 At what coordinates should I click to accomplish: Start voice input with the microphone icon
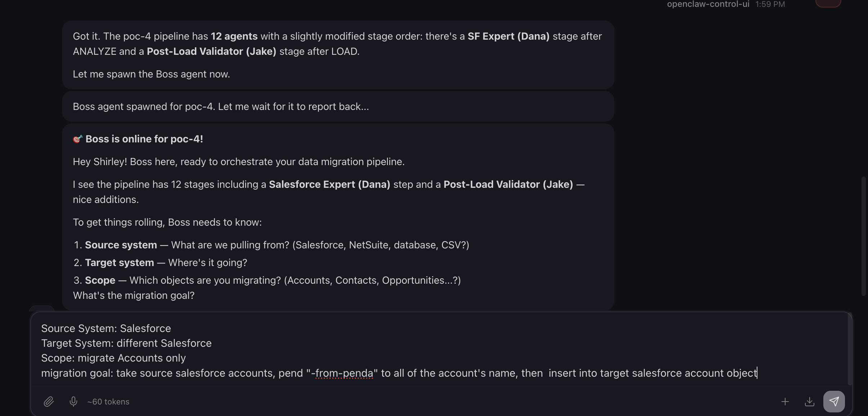73,402
